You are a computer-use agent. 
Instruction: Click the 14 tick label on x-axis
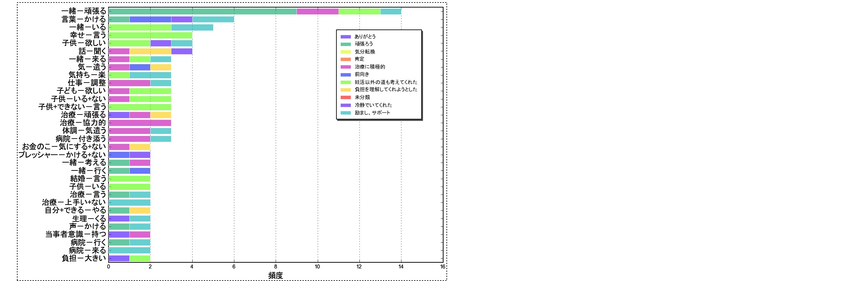401,267
